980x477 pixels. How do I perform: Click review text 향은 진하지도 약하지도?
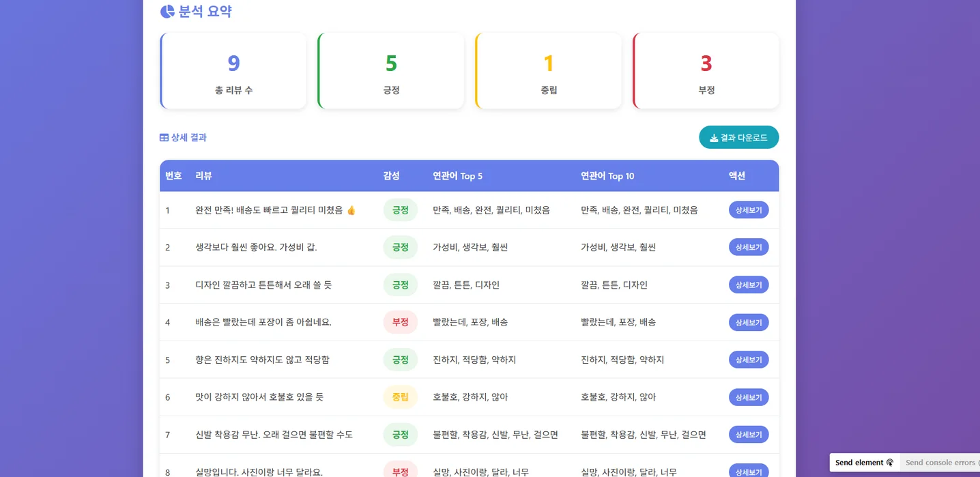coord(262,360)
